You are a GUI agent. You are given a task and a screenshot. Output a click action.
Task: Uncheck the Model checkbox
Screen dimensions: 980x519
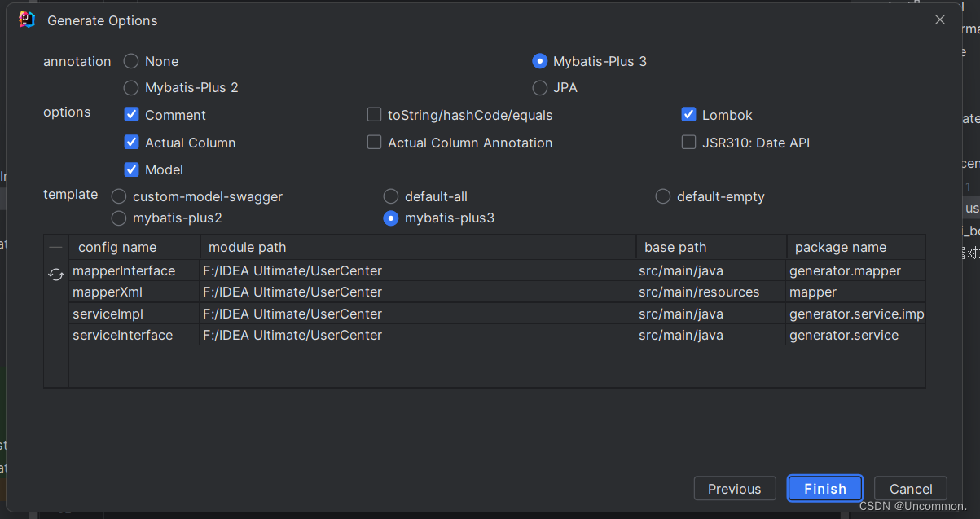tap(131, 169)
